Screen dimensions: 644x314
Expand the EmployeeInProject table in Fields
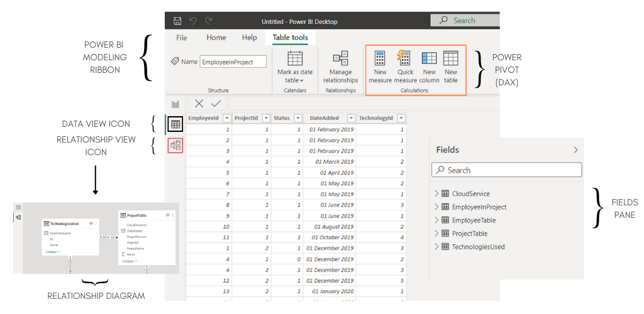[436, 207]
